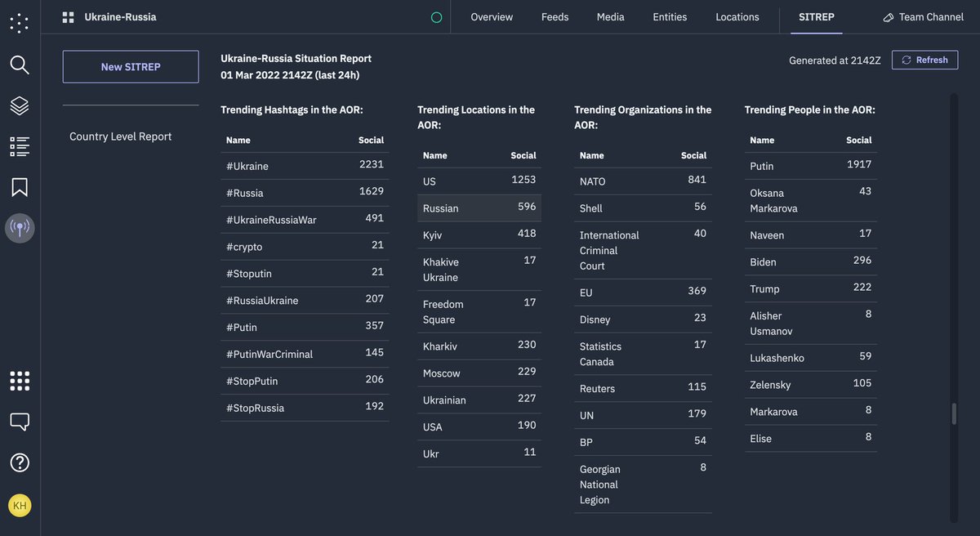Screen dimensions: 980x536
Task: Select the Khakive Ukraine location
Action: (x=479, y=270)
